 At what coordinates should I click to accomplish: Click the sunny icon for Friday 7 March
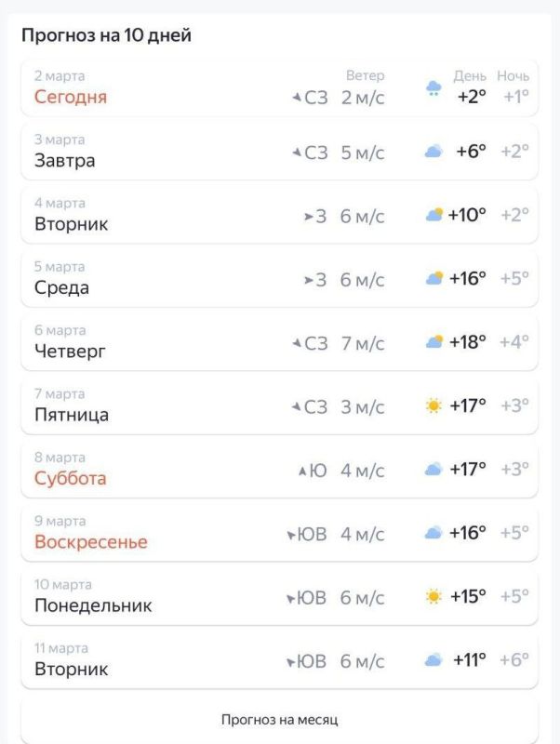[x=433, y=405]
